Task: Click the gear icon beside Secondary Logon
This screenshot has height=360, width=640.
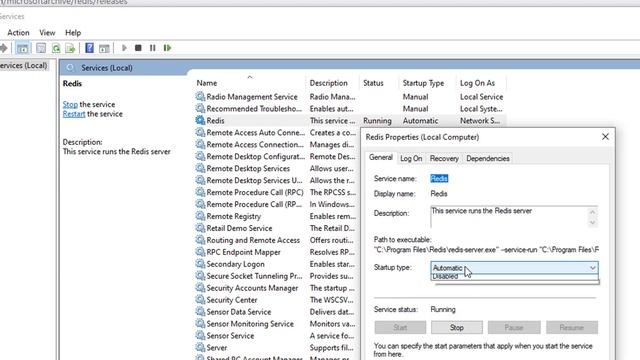Action: [x=200, y=264]
